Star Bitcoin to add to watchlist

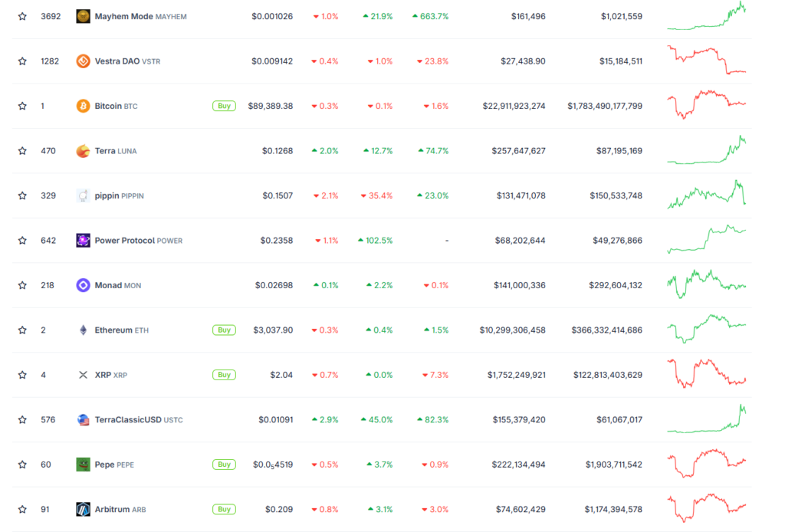point(22,106)
